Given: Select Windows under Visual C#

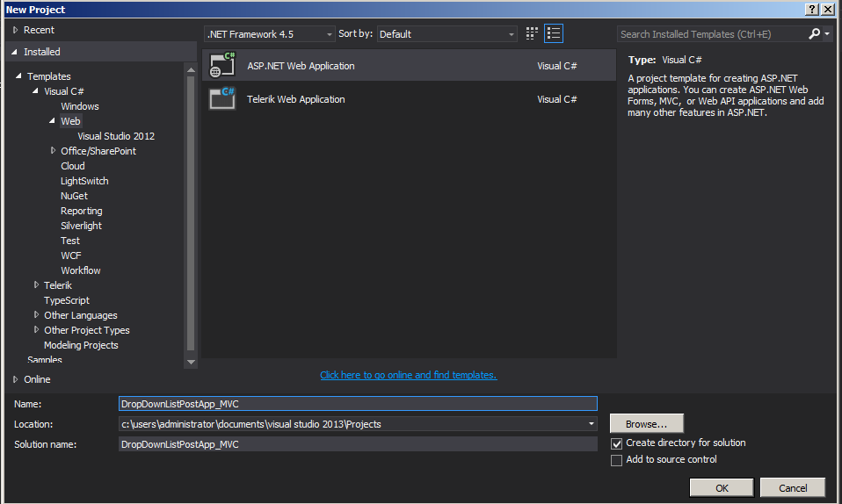Looking at the screenshot, I should pyautogui.click(x=79, y=106).
